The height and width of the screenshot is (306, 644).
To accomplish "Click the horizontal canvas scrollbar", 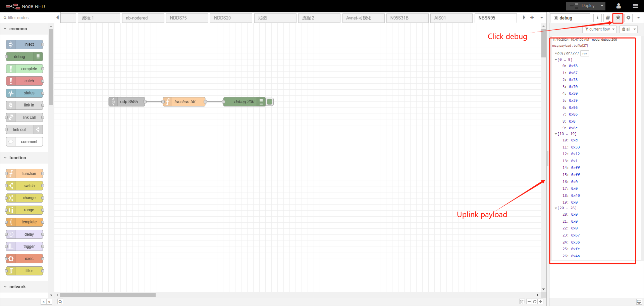I will pyautogui.click(x=108, y=295).
